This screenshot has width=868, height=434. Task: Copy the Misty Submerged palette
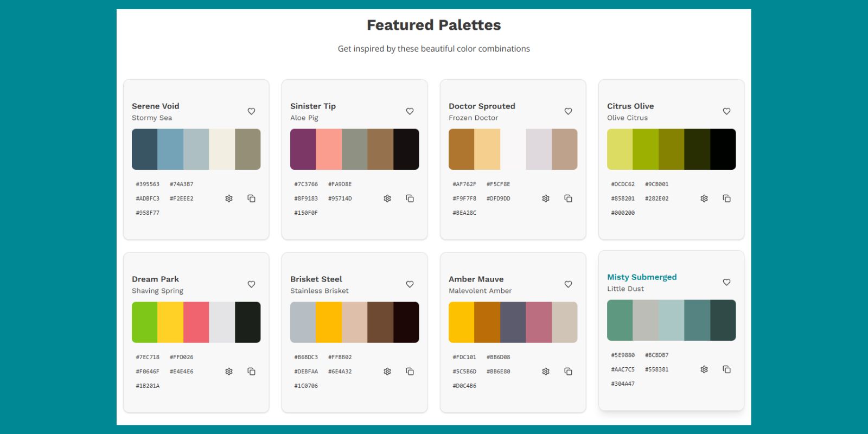[x=726, y=369]
